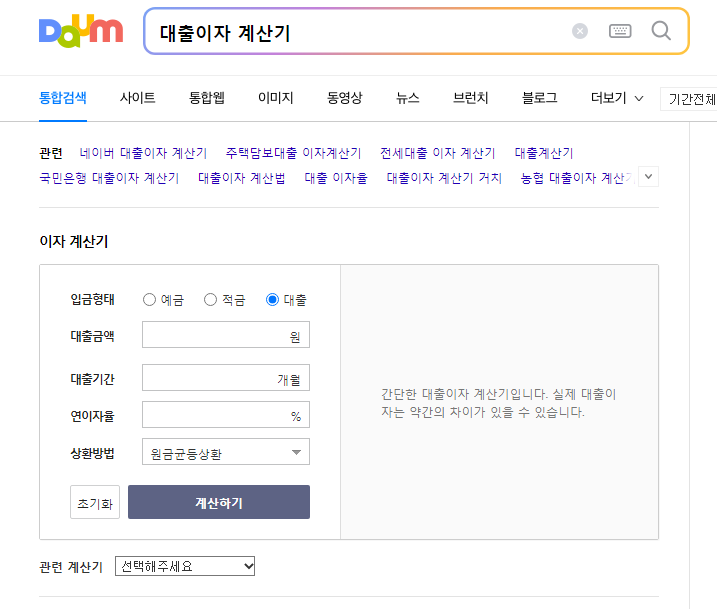Clear the search text with the X icon
This screenshot has width=717, height=609.
tap(580, 31)
